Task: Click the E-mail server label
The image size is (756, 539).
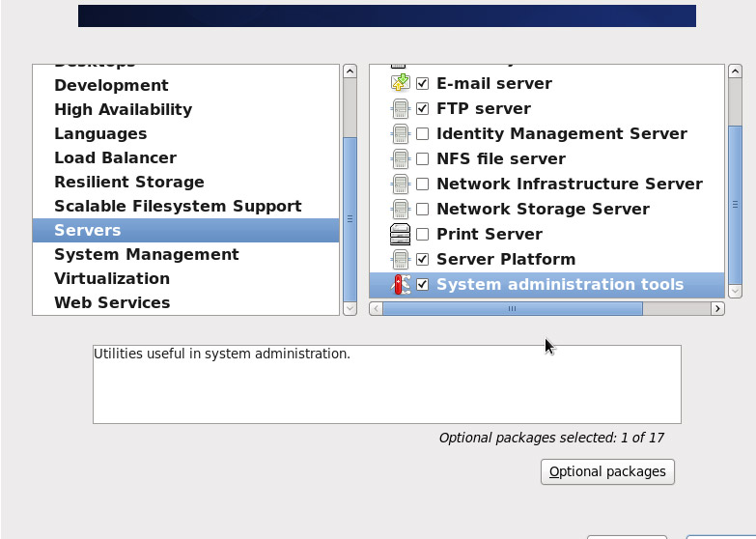Action: click(494, 83)
